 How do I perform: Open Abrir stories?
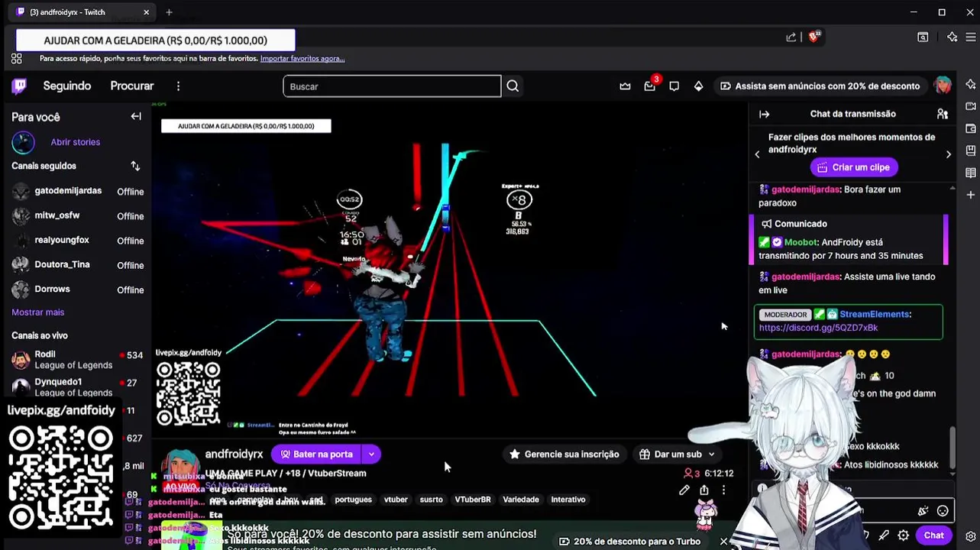[75, 142]
